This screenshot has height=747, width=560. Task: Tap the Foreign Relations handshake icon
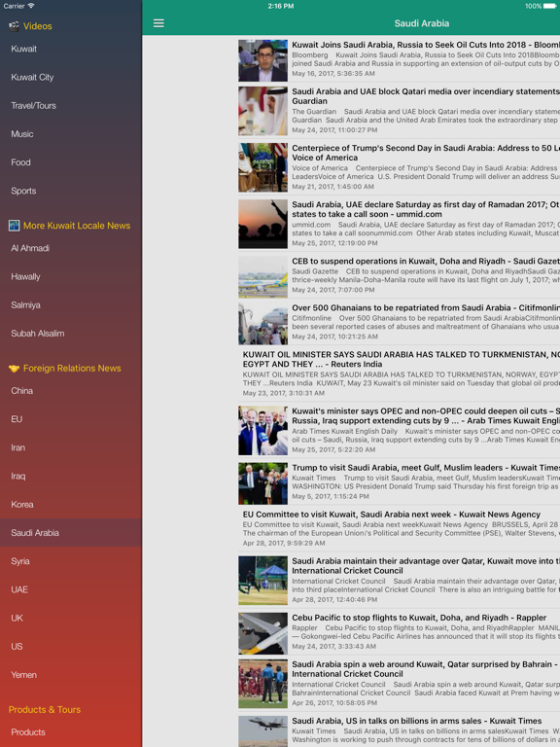click(x=14, y=369)
